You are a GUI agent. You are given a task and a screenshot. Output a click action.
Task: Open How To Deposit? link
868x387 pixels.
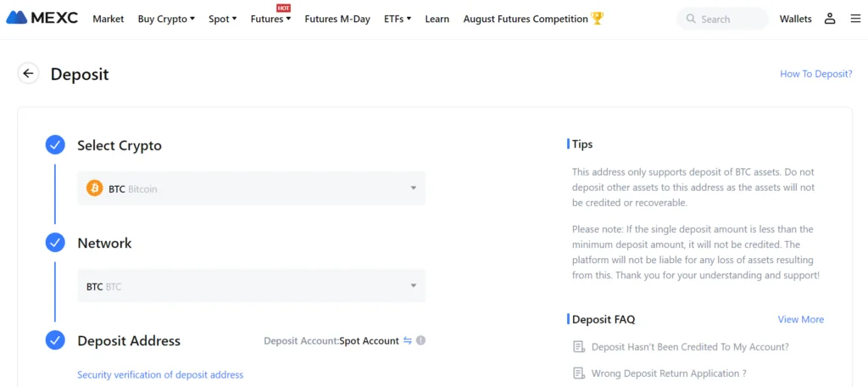[816, 74]
